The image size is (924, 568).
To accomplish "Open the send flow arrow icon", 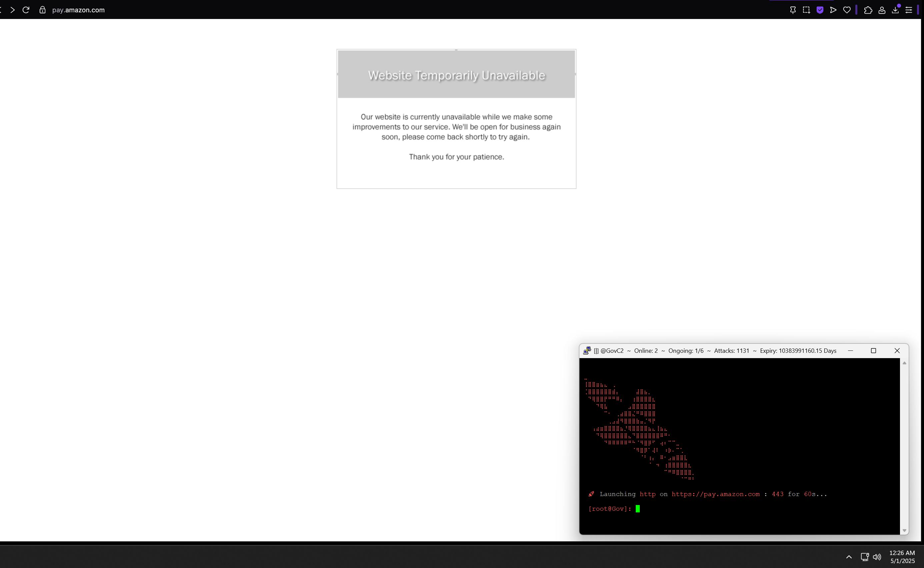I will (833, 10).
